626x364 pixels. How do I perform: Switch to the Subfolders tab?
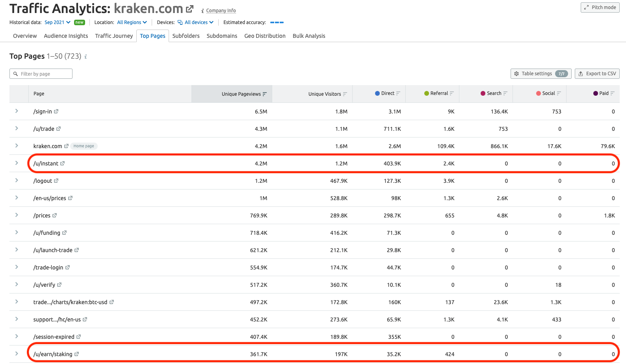click(x=186, y=36)
